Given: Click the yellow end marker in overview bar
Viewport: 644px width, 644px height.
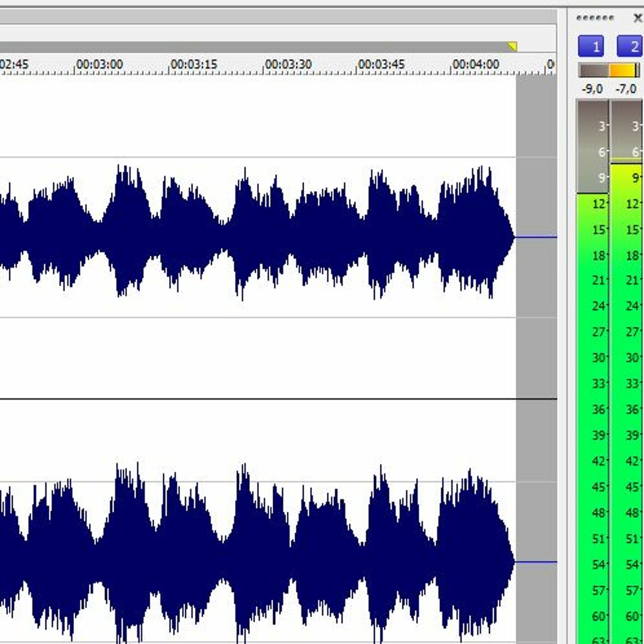Looking at the screenshot, I should [x=512, y=47].
